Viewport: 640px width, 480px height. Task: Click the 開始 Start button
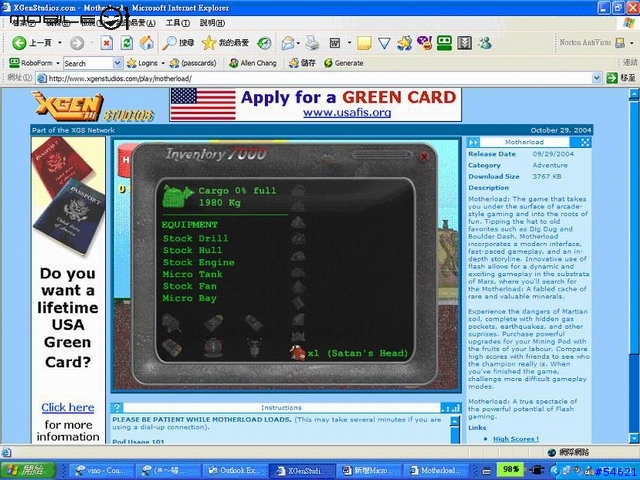(x=27, y=470)
